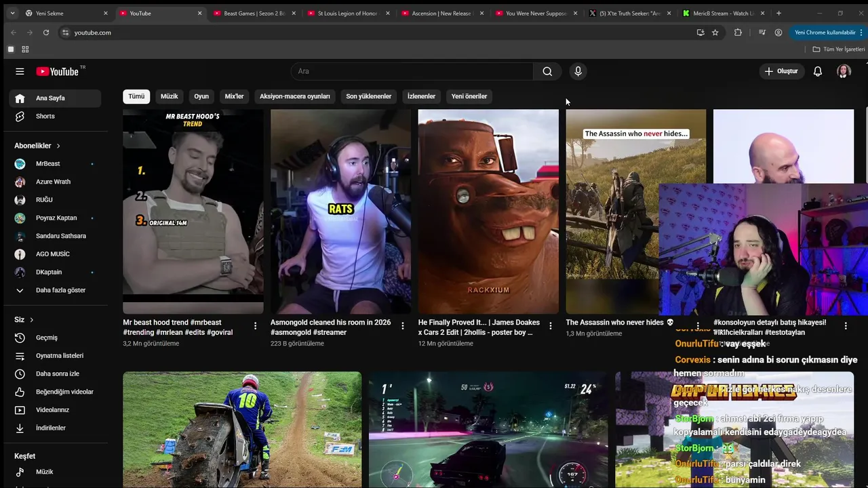
Task: Open the Chrome extensions puzzle icon
Action: [x=738, y=33]
